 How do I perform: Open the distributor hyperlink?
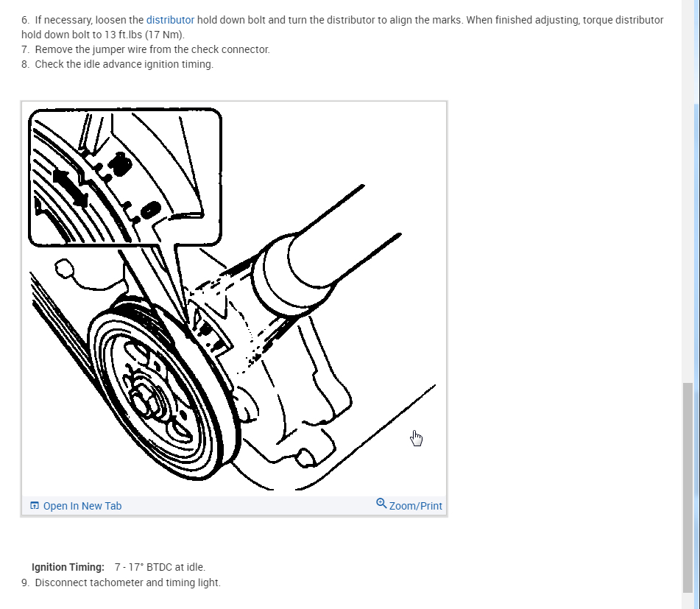pos(170,20)
